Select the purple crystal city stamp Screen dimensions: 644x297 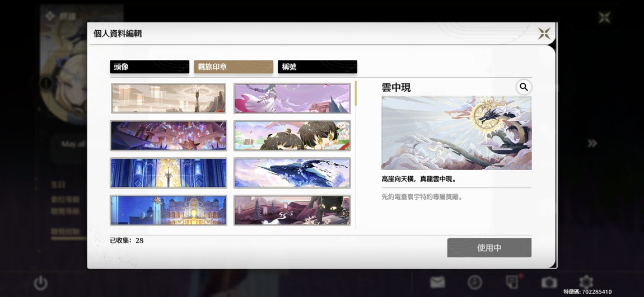coord(169,136)
